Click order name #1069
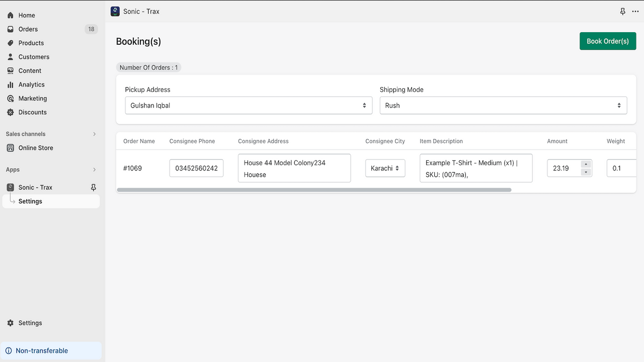This screenshot has width=644, height=362. (133, 168)
